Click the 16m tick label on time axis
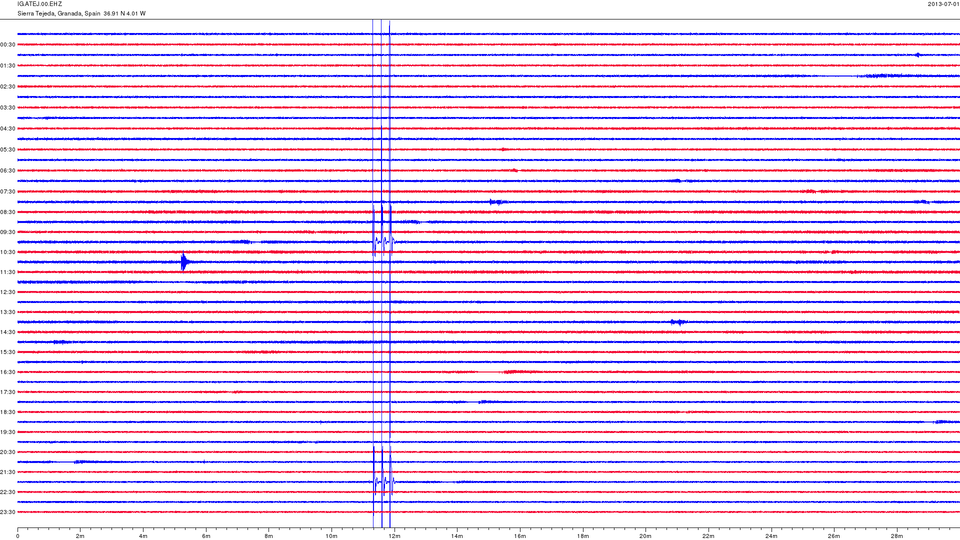This screenshot has width=960, height=540. pyautogui.click(x=520, y=536)
